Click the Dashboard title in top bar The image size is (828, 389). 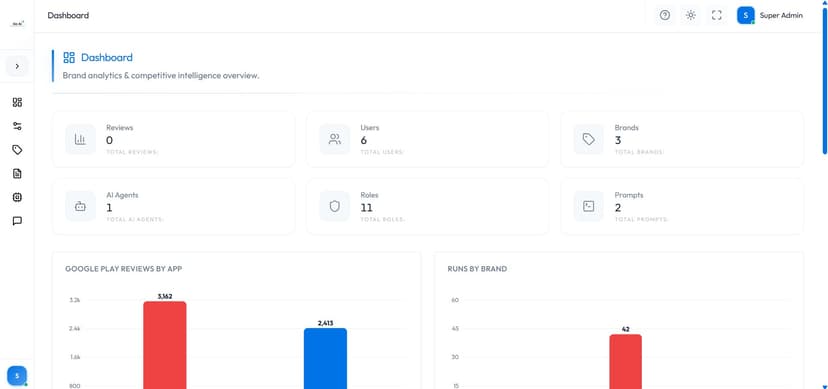[x=68, y=15]
